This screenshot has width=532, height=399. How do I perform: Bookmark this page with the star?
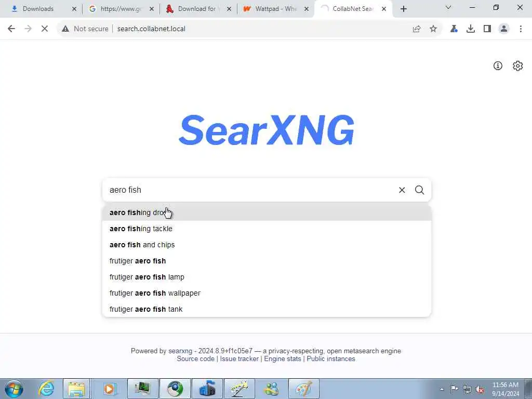(433, 29)
